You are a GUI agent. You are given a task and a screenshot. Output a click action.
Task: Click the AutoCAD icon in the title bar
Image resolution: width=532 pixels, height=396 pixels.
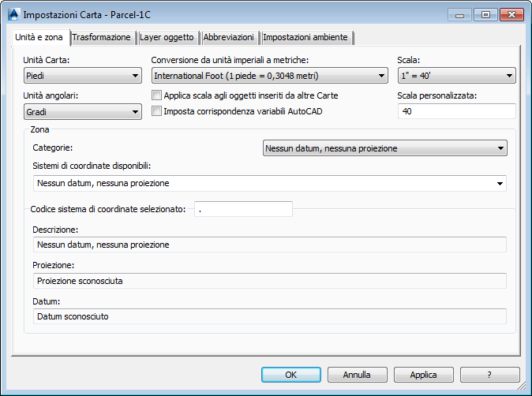coord(13,14)
